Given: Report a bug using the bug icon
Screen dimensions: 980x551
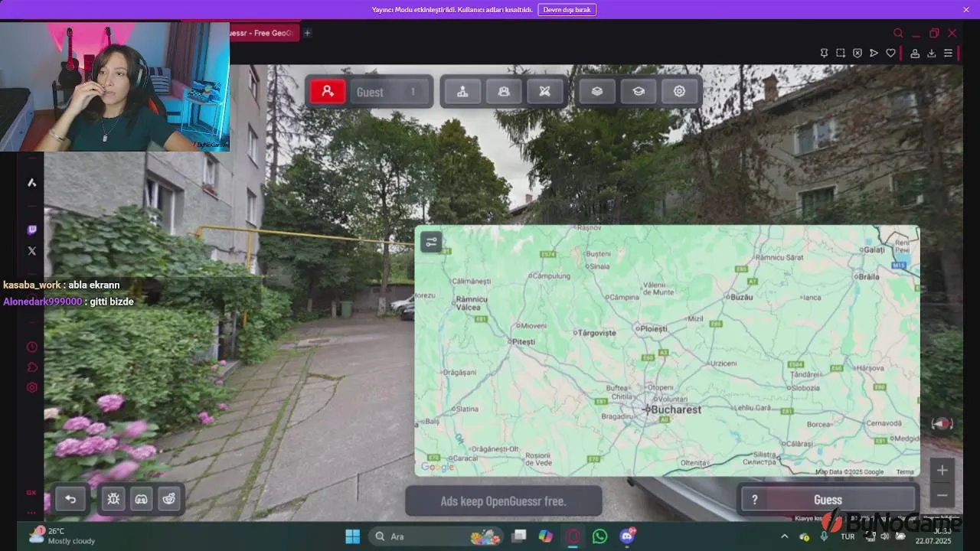Looking at the screenshot, I should point(113,500).
